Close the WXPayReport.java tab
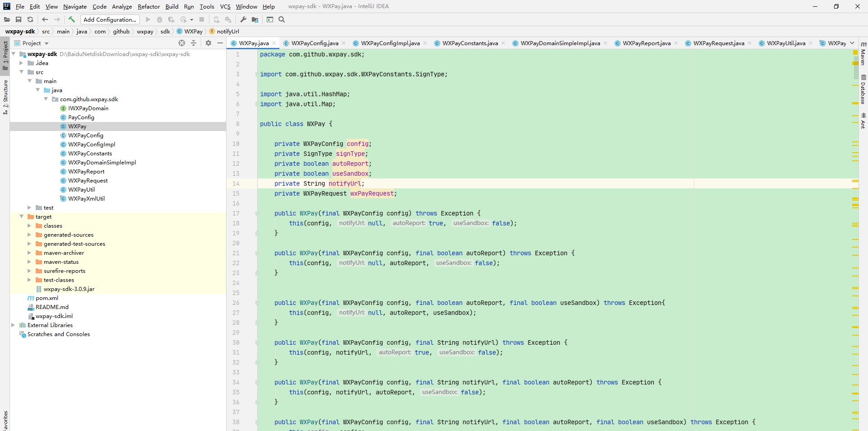This screenshot has width=868, height=431. (676, 43)
